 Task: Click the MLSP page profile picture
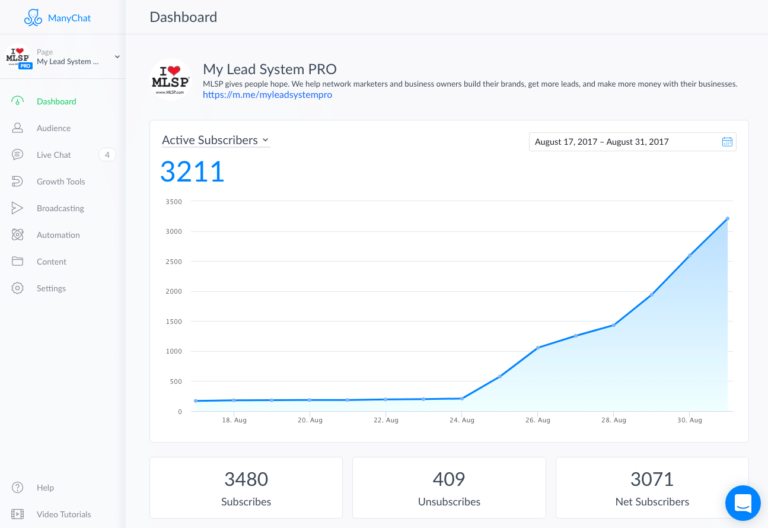tap(170, 79)
